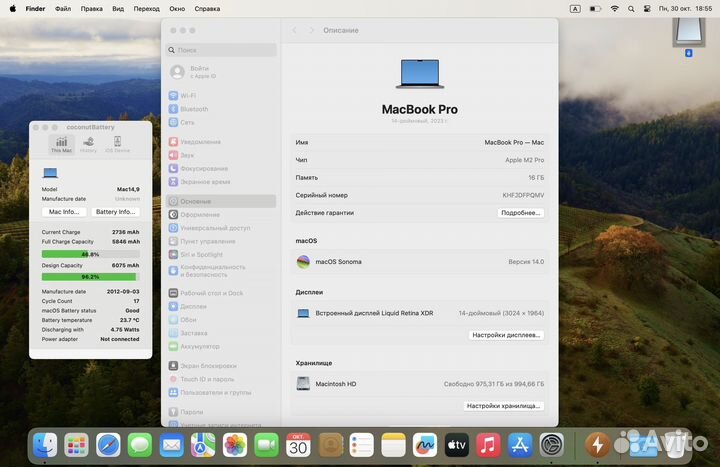Open Apple TV app in Dock
This screenshot has width=720, height=467.
(456, 444)
